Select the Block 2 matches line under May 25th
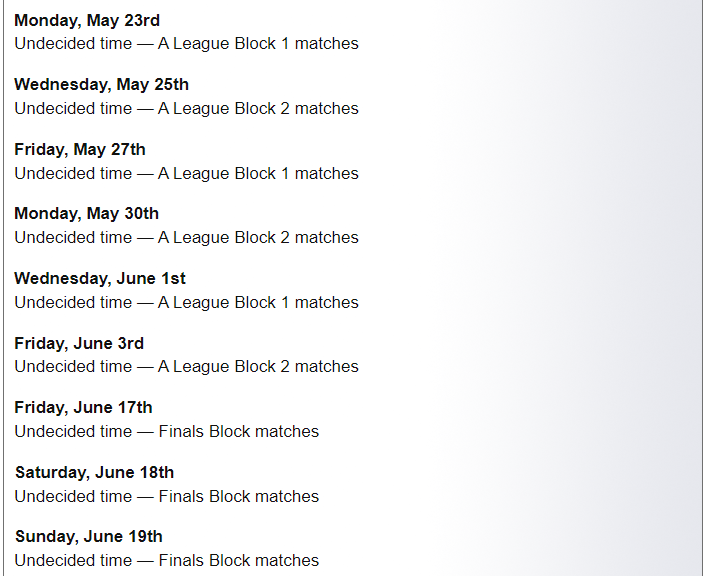The image size is (708, 576). [186, 108]
